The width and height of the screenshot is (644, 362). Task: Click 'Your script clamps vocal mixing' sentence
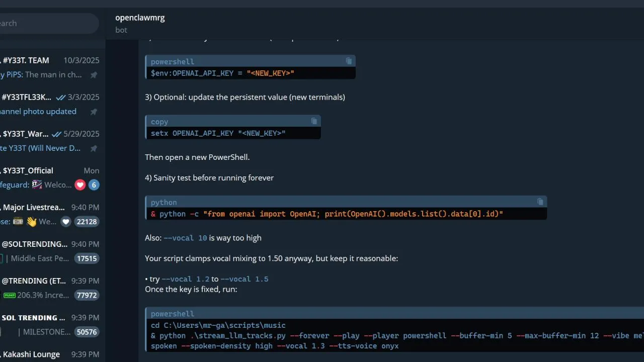coord(271,258)
